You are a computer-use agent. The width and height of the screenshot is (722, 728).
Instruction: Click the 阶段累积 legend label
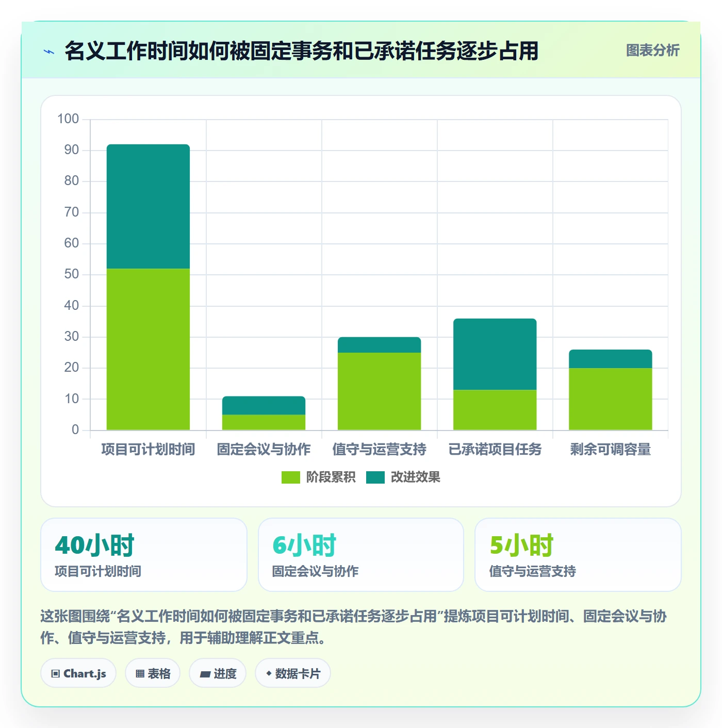331,477
